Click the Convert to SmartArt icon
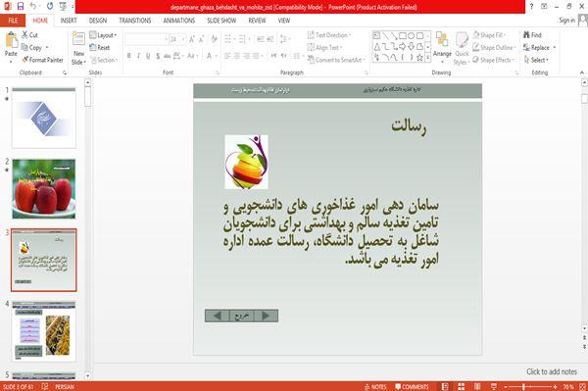The width and height of the screenshot is (588, 391). click(x=311, y=60)
